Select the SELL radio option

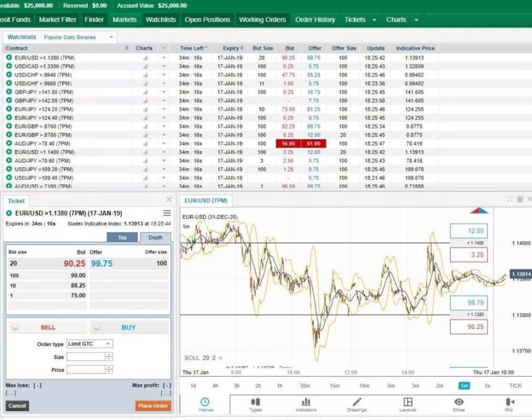tap(15, 327)
